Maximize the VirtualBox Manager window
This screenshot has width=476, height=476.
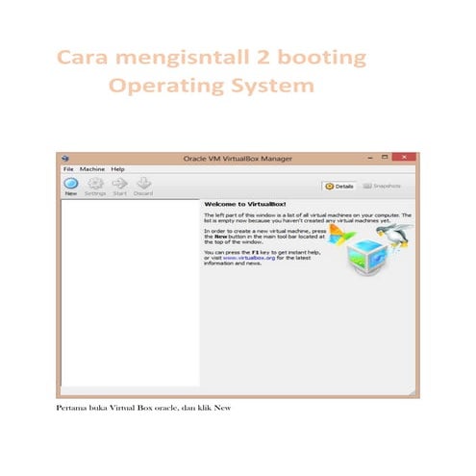click(385, 157)
